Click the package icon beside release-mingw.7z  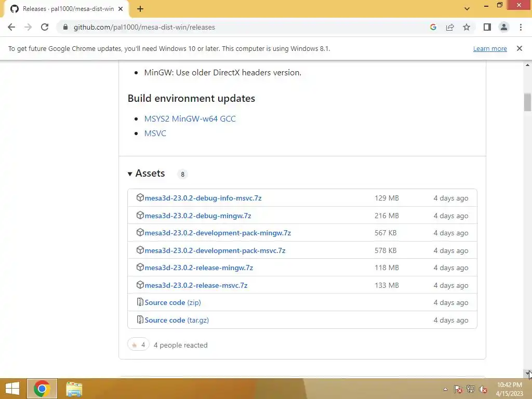[140, 268]
